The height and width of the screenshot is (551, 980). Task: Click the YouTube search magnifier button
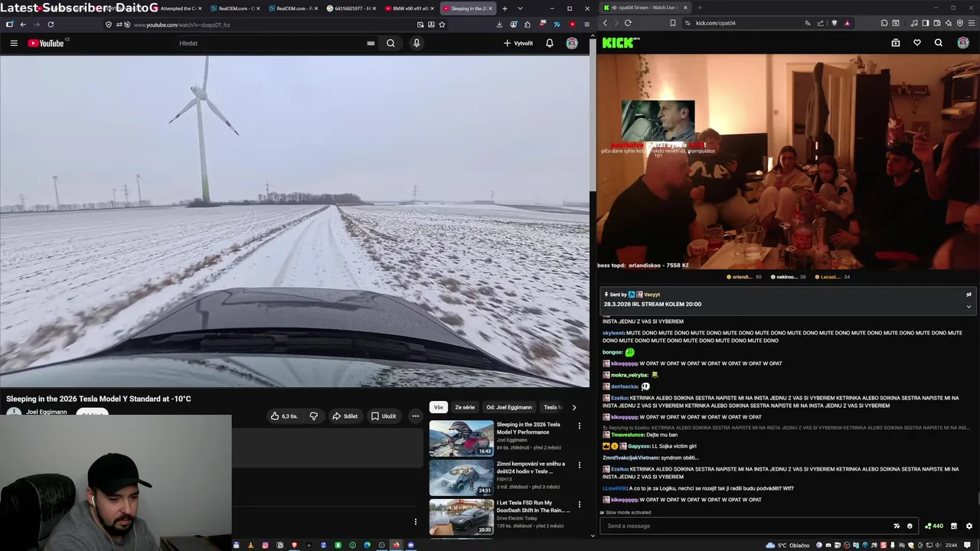[x=390, y=43]
